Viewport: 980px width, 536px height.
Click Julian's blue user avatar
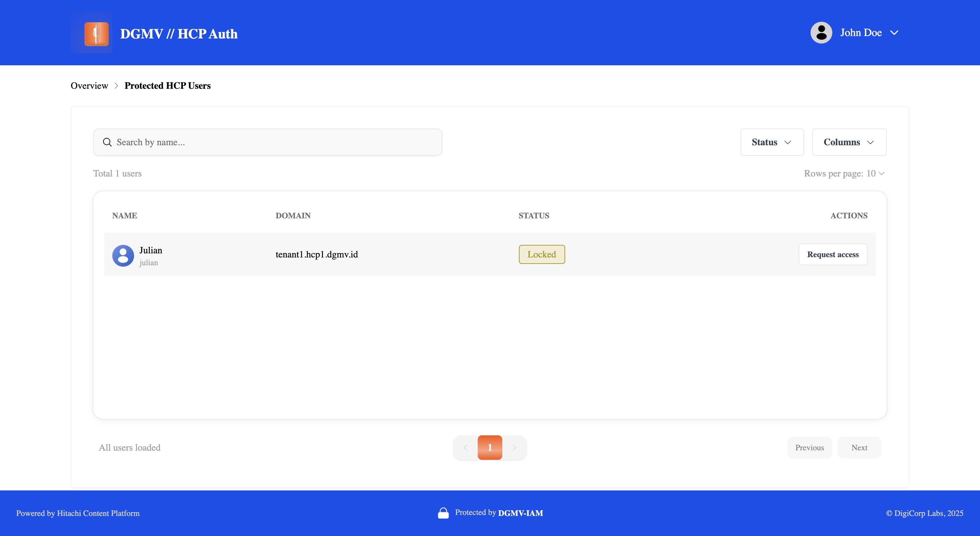pos(123,255)
